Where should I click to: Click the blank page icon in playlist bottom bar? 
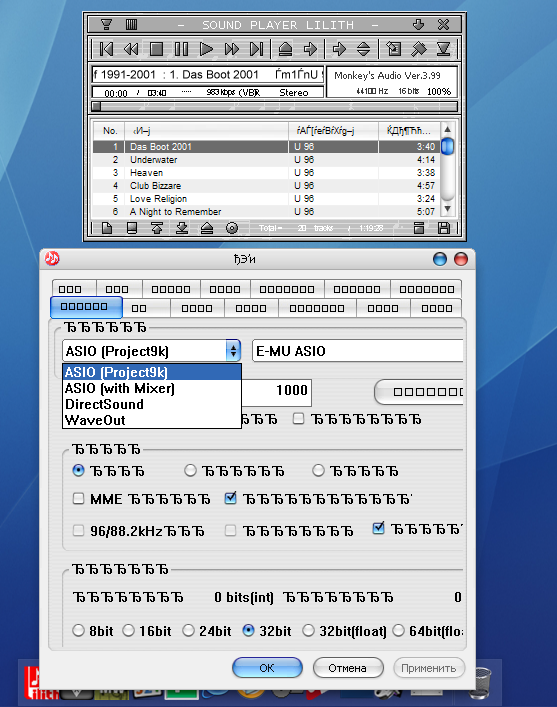107,228
